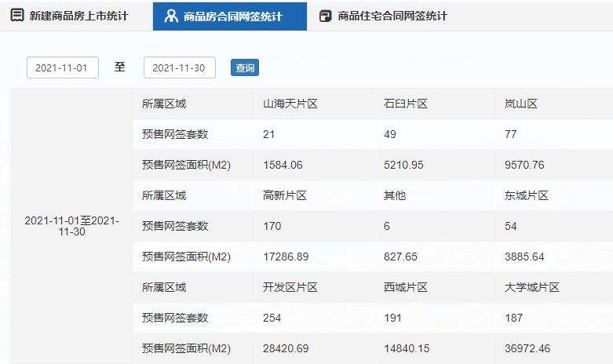The width and height of the screenshot is (613, 364).
Task: Click value 187 for 大学城片区
Action: point(513,318)
